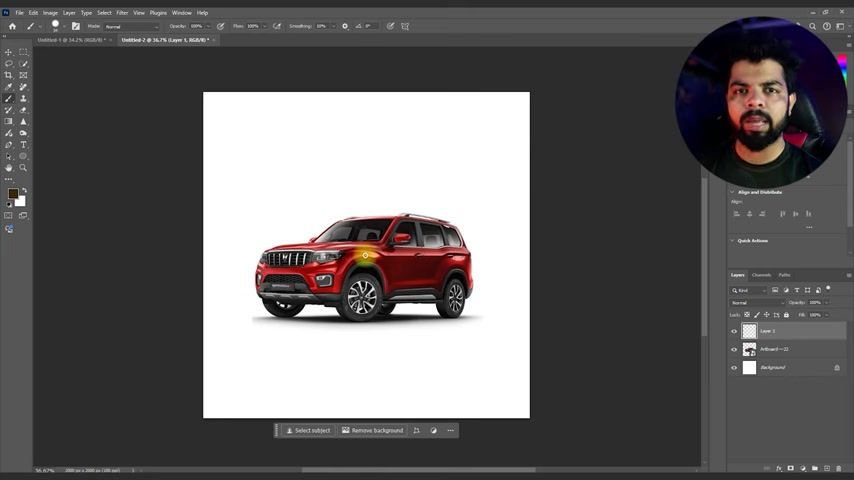Toggle pressure for opacity icon
The height and width of the screenshot is (480, 854).
221,26
